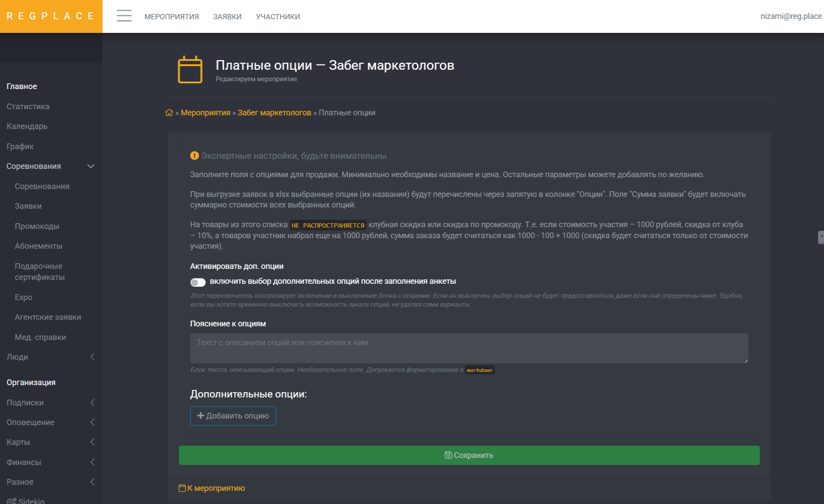Open the hamburger menu icon

(124, 16)
